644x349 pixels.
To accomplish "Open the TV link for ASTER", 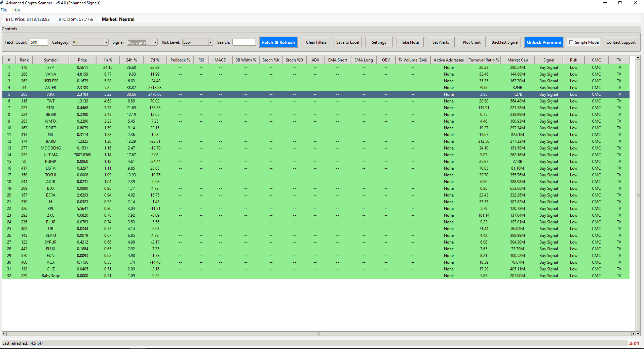I will [618, 87].
